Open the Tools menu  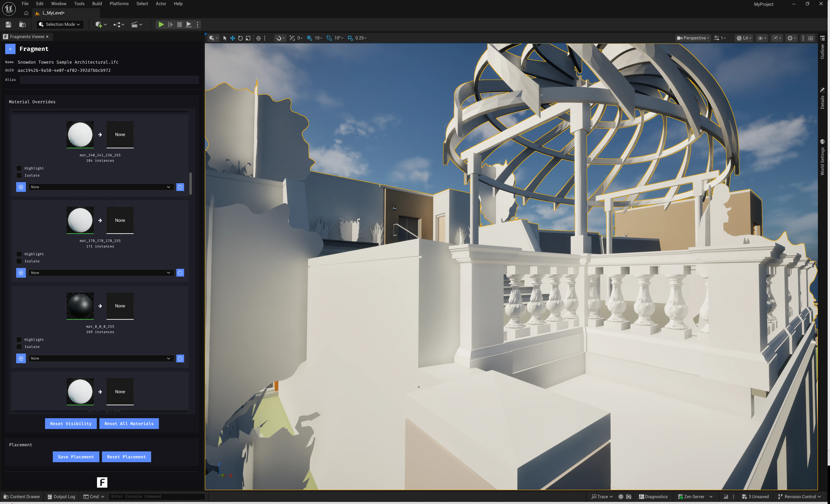(79, 4)
